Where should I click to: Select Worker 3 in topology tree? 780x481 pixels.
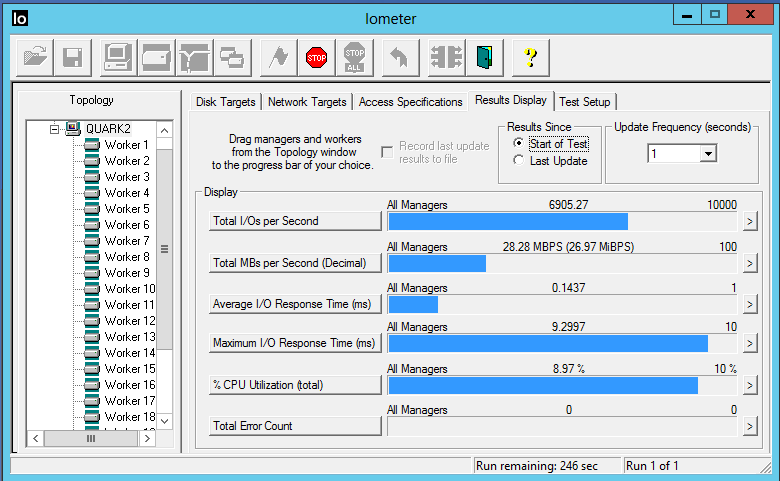(x=126, y=177)
